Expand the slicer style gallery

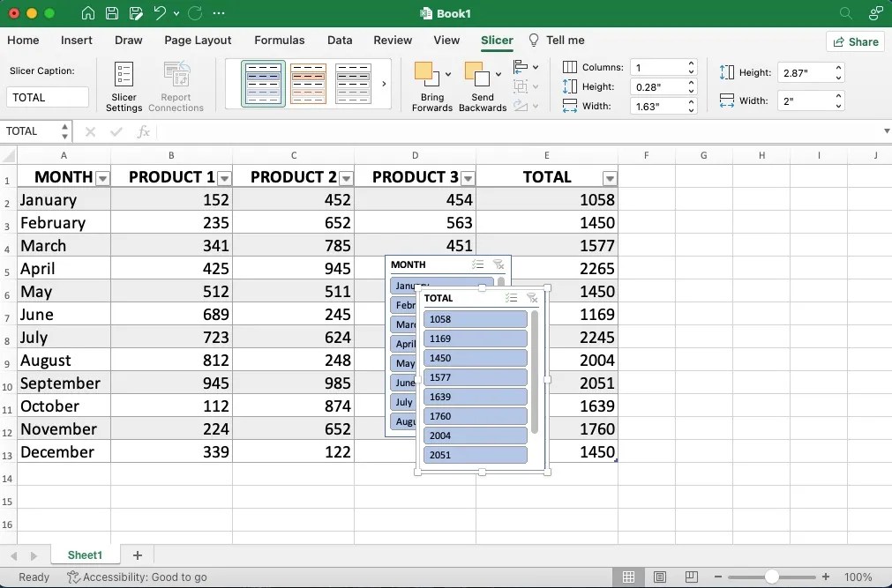coord(383,84)
